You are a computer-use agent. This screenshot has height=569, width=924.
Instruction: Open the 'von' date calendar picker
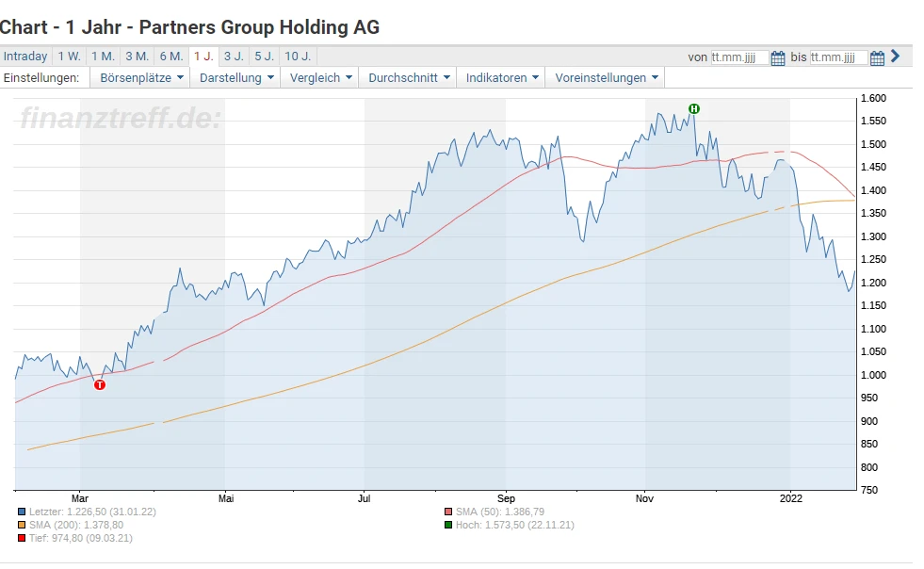tap(778, 57)
